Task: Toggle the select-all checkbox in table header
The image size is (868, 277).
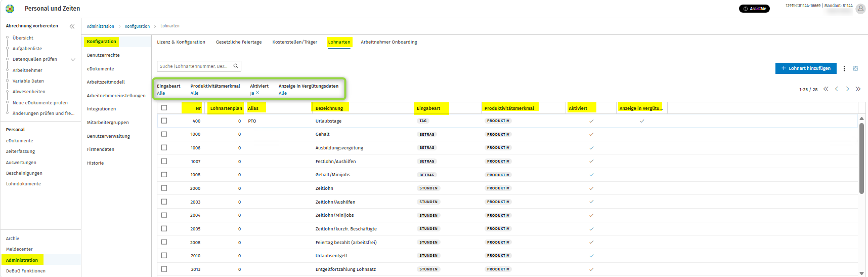Action: pyautogui.click(x=164, y=107)
